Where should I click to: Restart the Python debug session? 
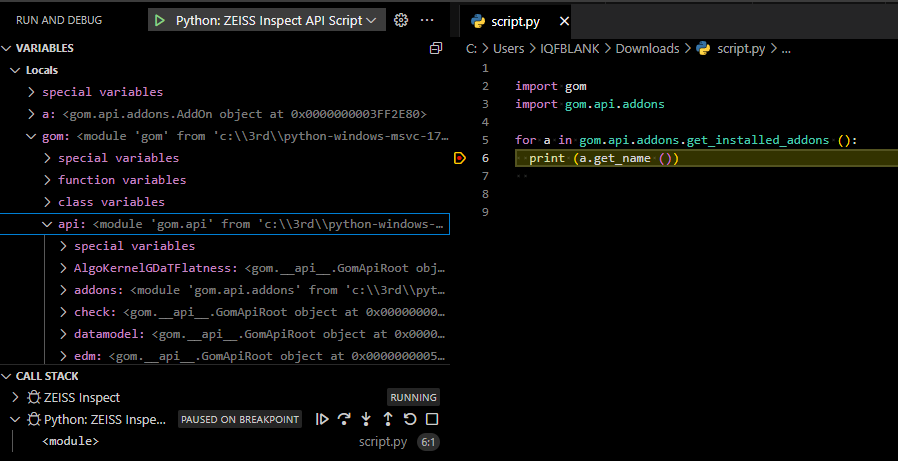(410, 419)
